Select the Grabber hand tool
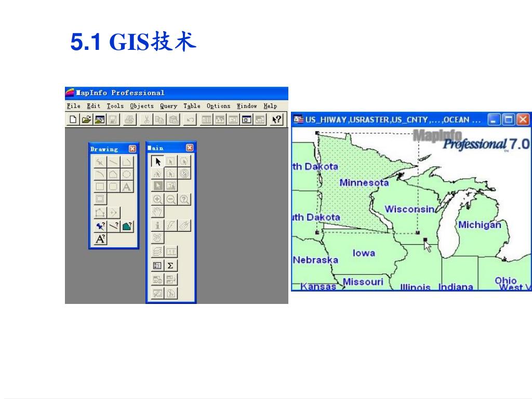The width and height of the screenshot is (532, 399). click(157, 212)
